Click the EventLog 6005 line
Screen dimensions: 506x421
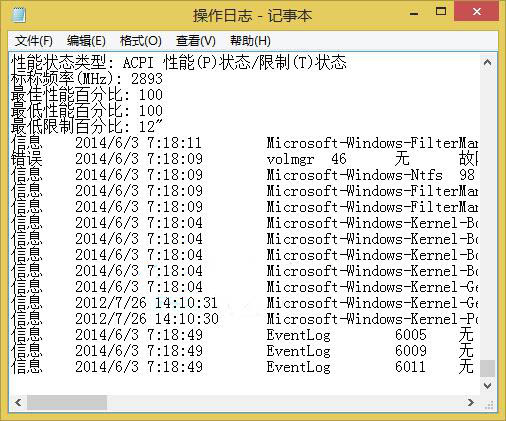click(244, 335)
